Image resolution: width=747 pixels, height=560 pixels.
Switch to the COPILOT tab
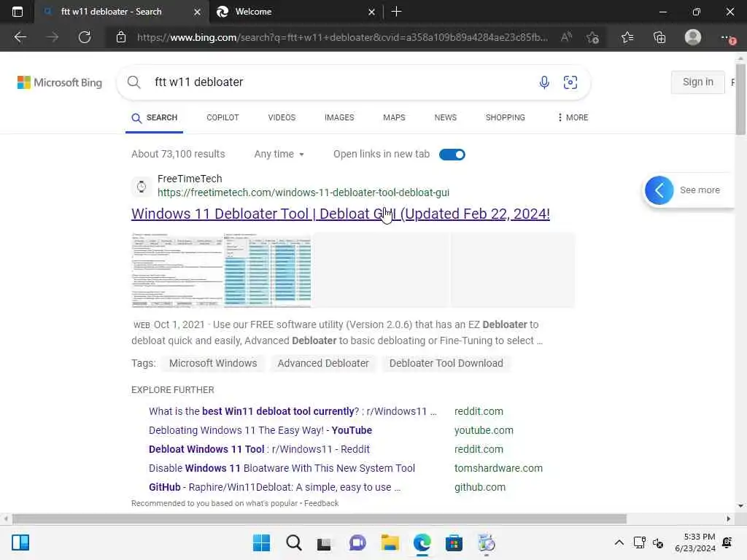222,117
